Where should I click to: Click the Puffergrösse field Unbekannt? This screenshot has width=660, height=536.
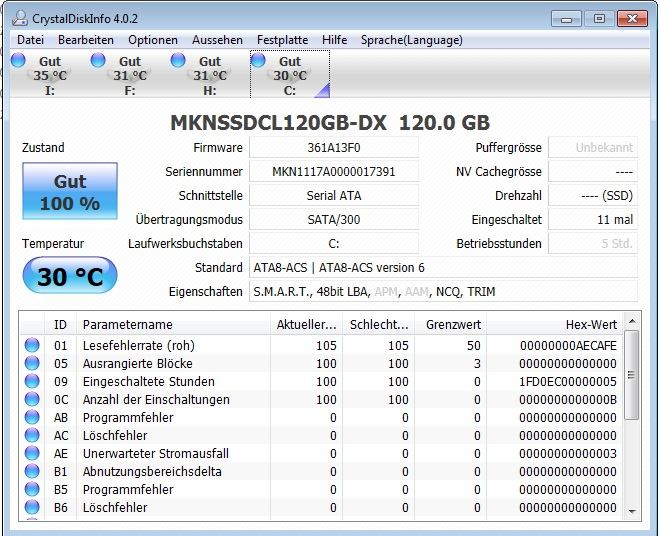point(593,148)
